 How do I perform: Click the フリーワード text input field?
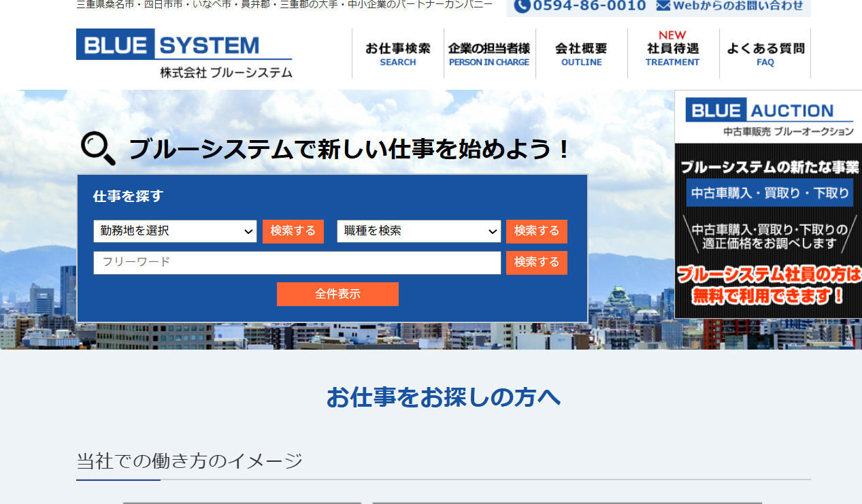tap(297, 263)
